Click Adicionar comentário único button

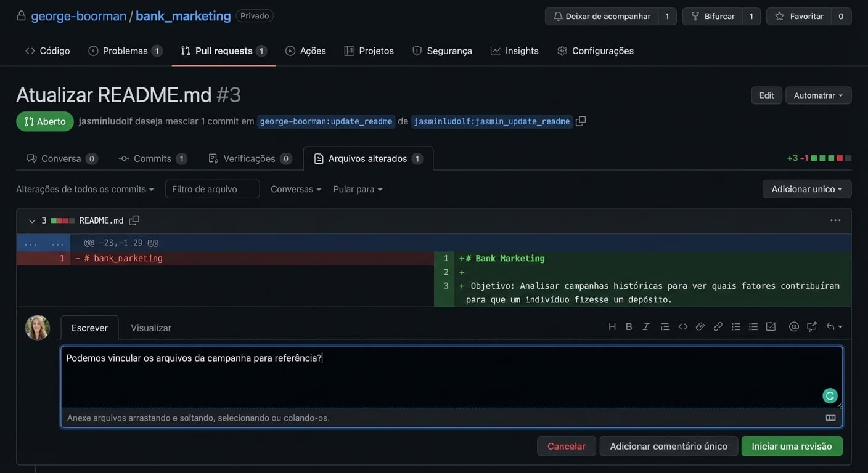[x=669, y=446]
